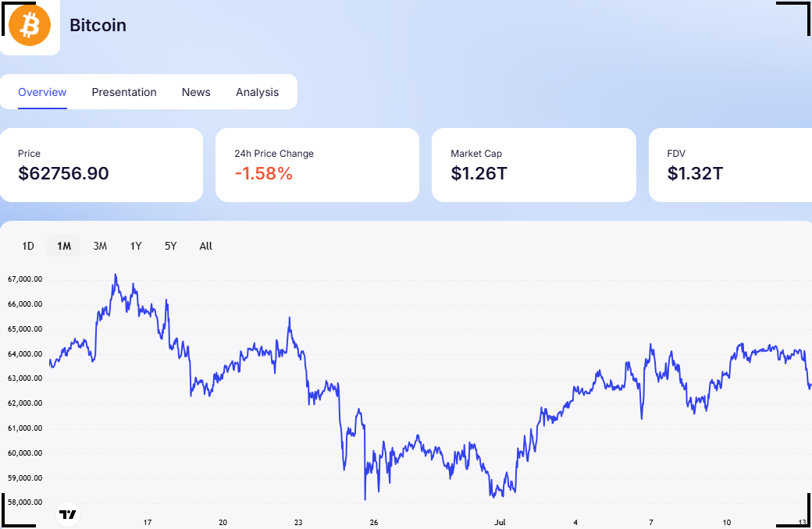This screenshot has height=529, width=812.
Task: Click the 60,000.00 axis label
Action: point(25,453)
